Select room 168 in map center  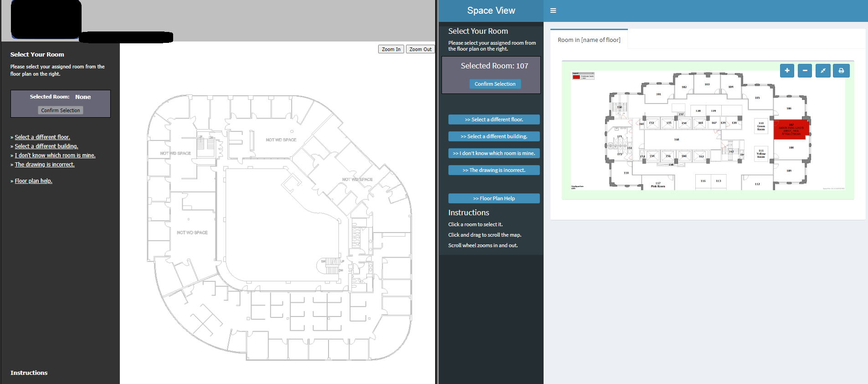677,140
